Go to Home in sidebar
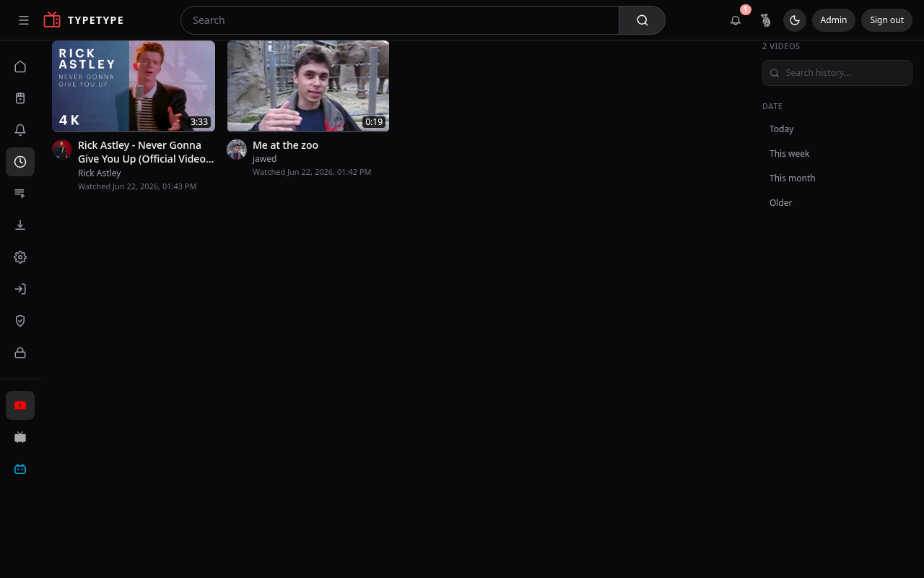Image resolution: width=924 pixels, height=578 pixels. pyautogui.click(x=20, y=66)
